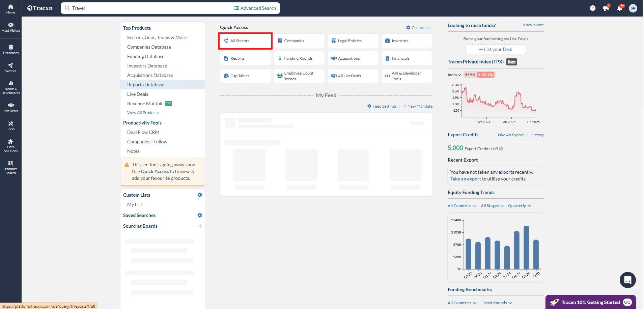The width and height of the screenshot is (644, 309).
Task: Open the All Stages dropdown
Action: (x=492, y=206)
